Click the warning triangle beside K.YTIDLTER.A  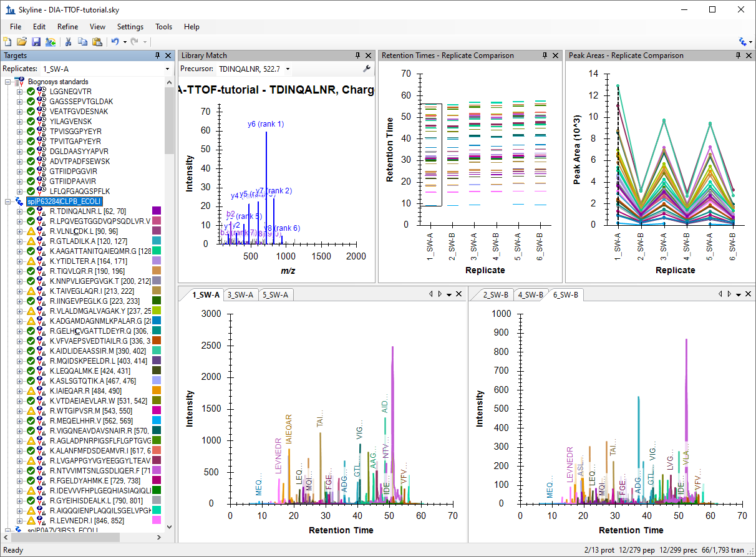tap(30, 261)
